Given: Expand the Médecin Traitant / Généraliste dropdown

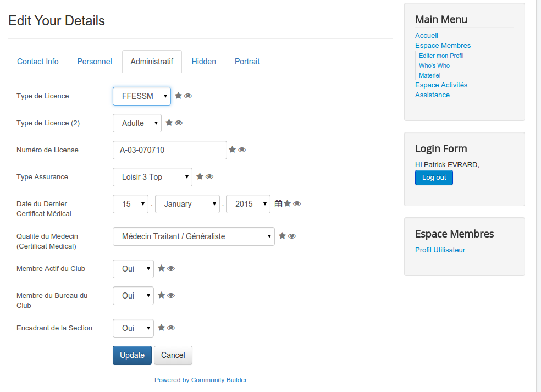Looking at the screenshot, I should coord(194,236).
